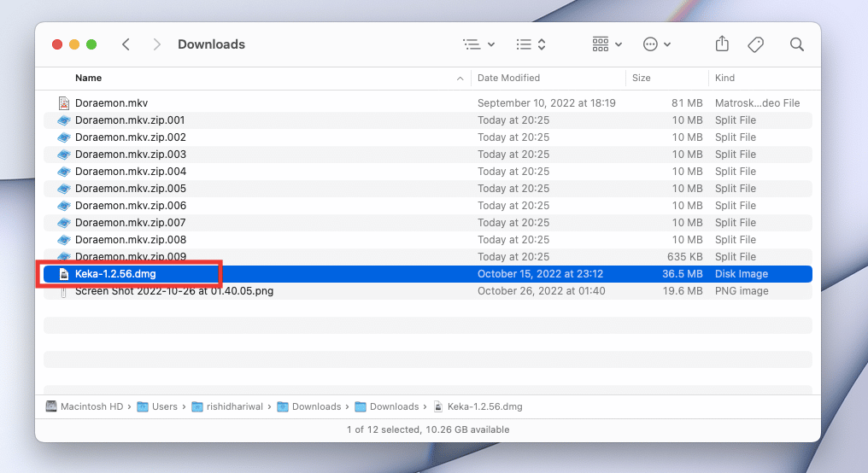
Task: Open the list view options icon
Action: click(472, 44)
